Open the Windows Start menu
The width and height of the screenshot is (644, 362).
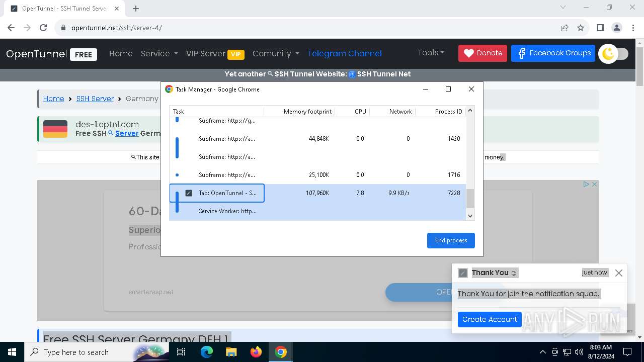click(12, 352)
